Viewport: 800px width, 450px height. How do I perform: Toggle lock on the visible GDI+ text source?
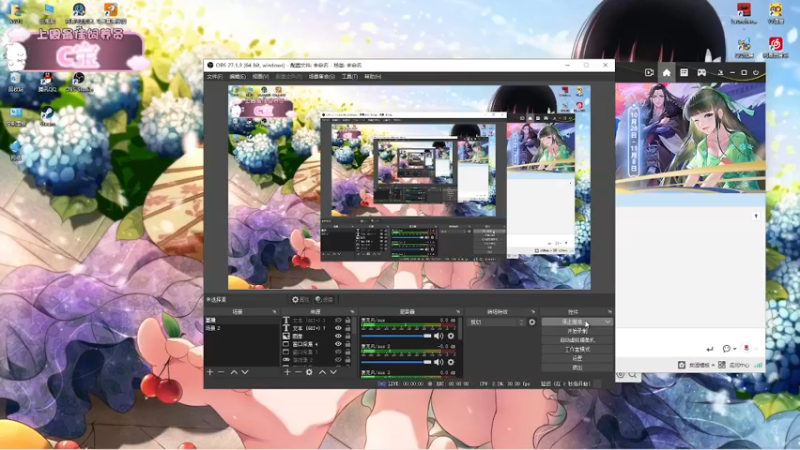coord(347,328)
